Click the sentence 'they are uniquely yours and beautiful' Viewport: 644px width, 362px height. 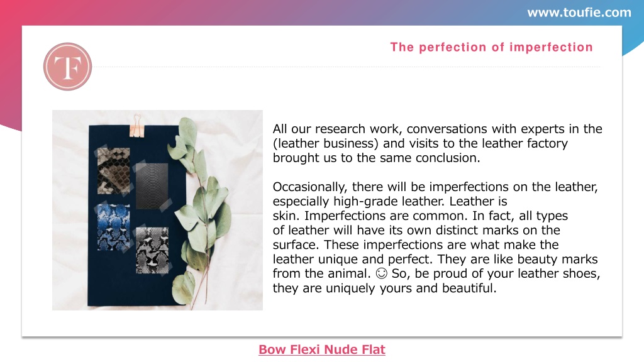[384, 288]
